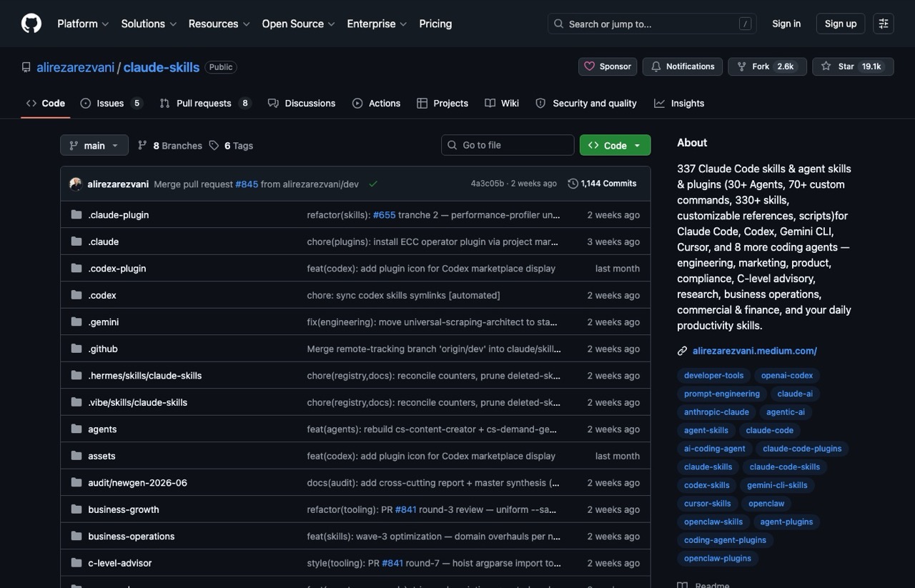Open the claude-skills repository name link
Screen dimensions: 915x588
pyautogui.click(x=162, y=67)
